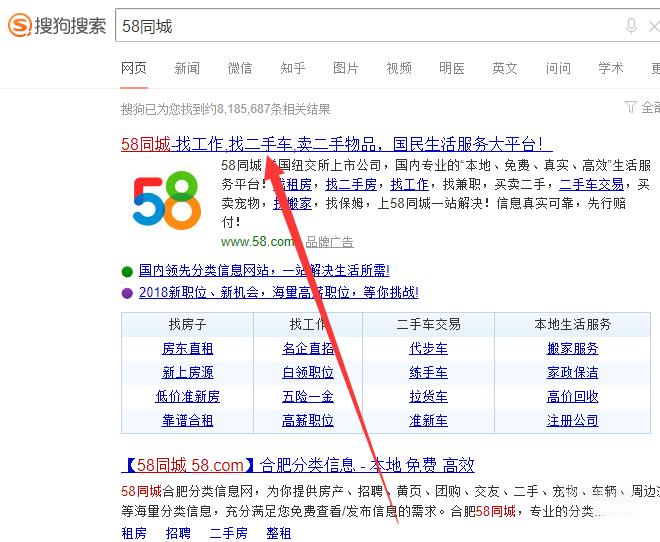Image resolution: width=660 pixels, height=542 pixels.
Task: Open the 房东直租 link
Action: click(188, 348)
